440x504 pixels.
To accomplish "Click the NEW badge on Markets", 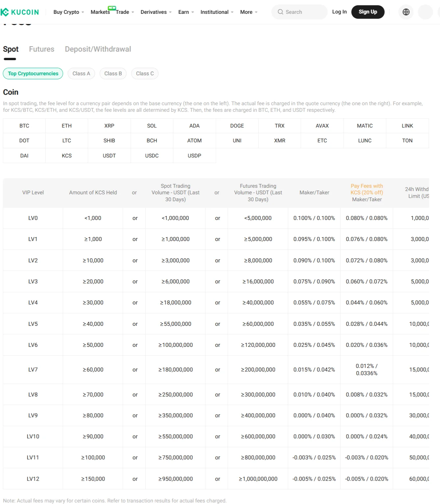I will [x=112, y=8].
